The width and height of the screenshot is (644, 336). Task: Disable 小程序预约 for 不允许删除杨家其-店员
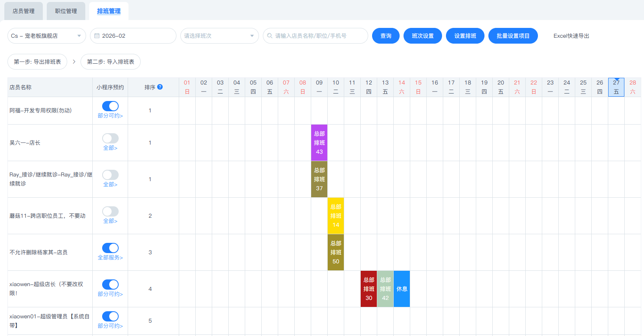tap(110, 248)
